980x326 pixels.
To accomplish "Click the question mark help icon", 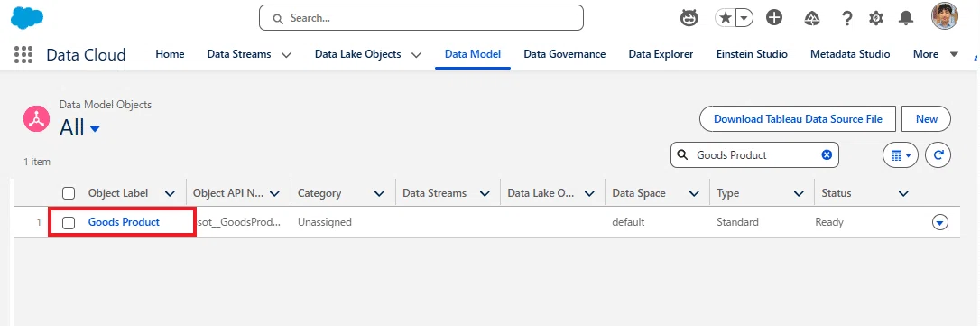I will click(x=846, y=18).
